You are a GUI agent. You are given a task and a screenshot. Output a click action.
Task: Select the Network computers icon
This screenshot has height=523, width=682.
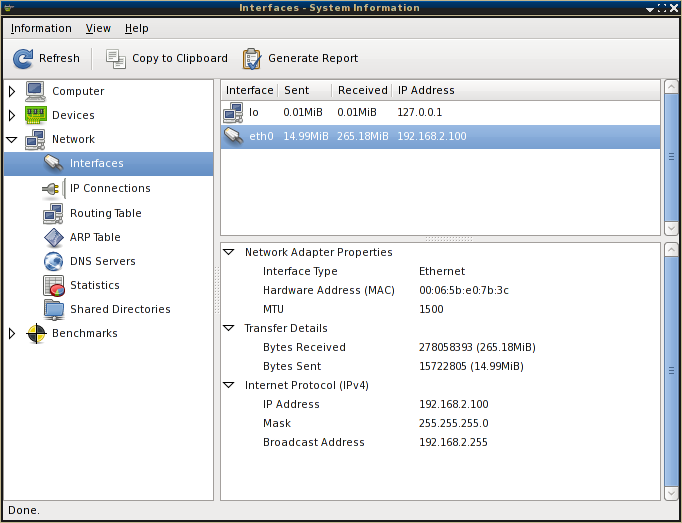click(35, 139)
